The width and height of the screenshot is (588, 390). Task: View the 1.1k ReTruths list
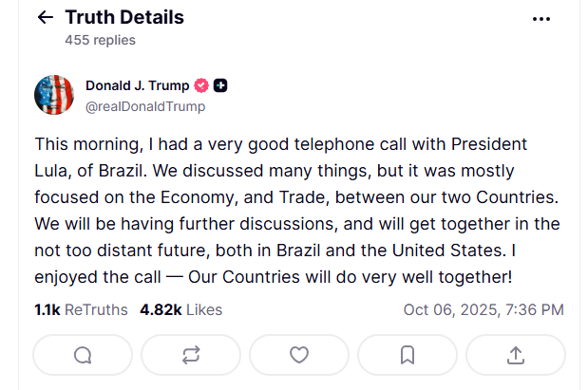click(80, 309)
